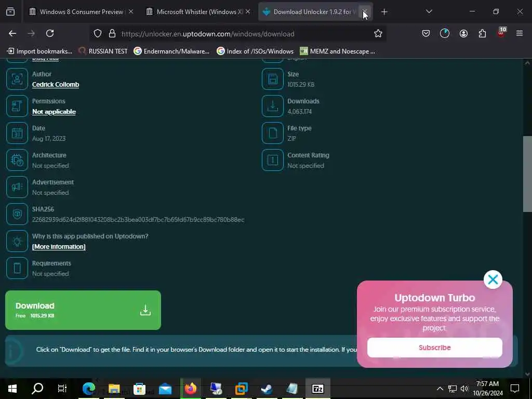Go back to previous page
Image resolution: width=532 pixels, height=399 pixels.
(x=12, y=33)
